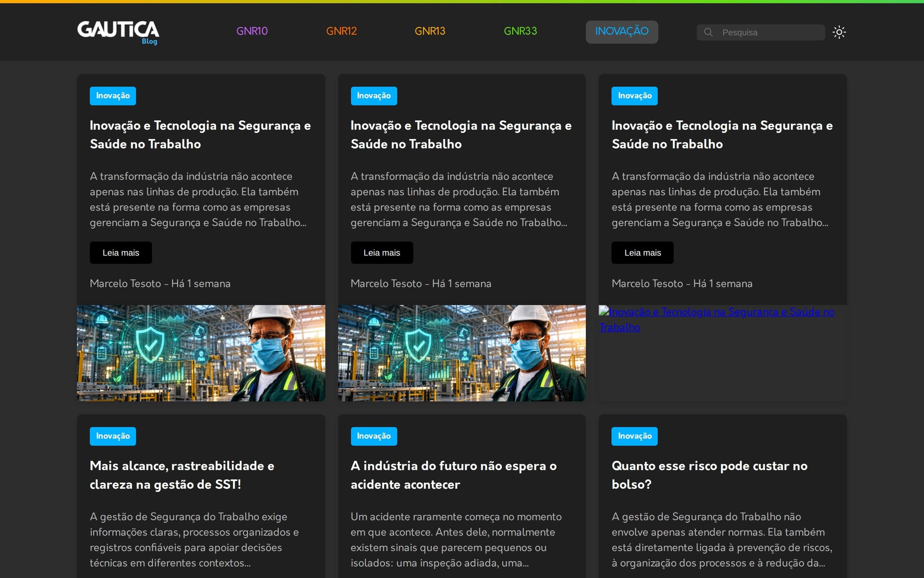The height and width of the screenshot is (578, 924).
Task: Select the INOVAÇÃO menu tab
Action: click(x=622, y=32)
